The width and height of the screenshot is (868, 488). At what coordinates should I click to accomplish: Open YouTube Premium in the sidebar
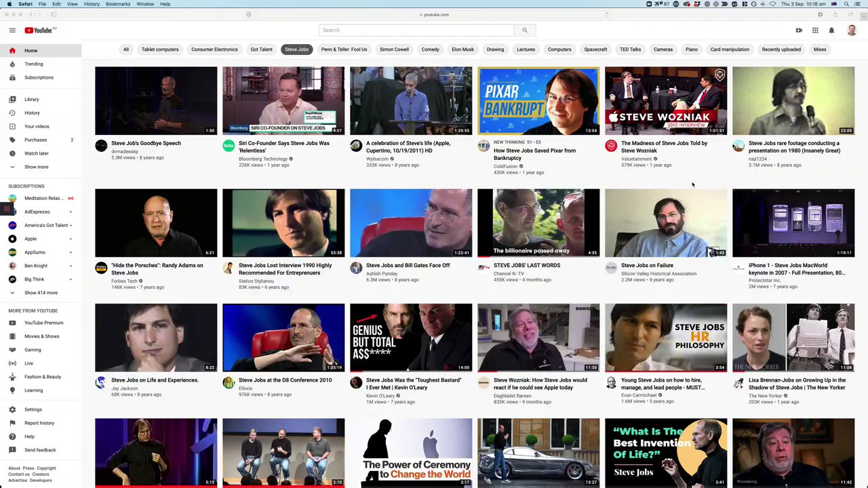[x=41, y=323]
